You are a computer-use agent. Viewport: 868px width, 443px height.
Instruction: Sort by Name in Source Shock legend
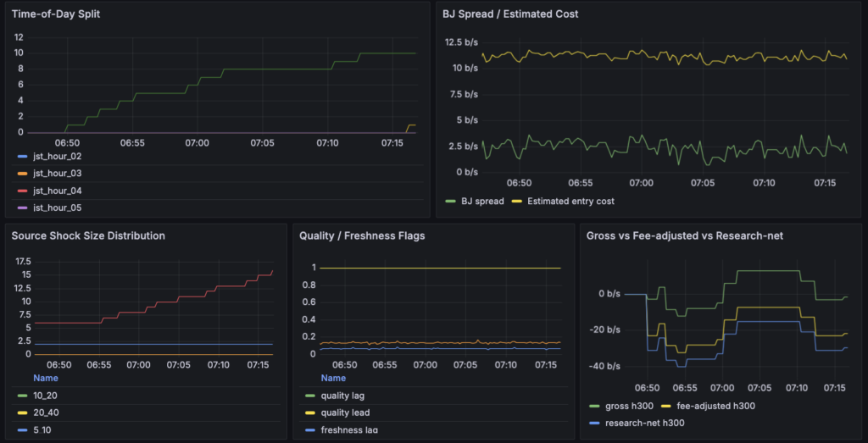coord(46,378)
